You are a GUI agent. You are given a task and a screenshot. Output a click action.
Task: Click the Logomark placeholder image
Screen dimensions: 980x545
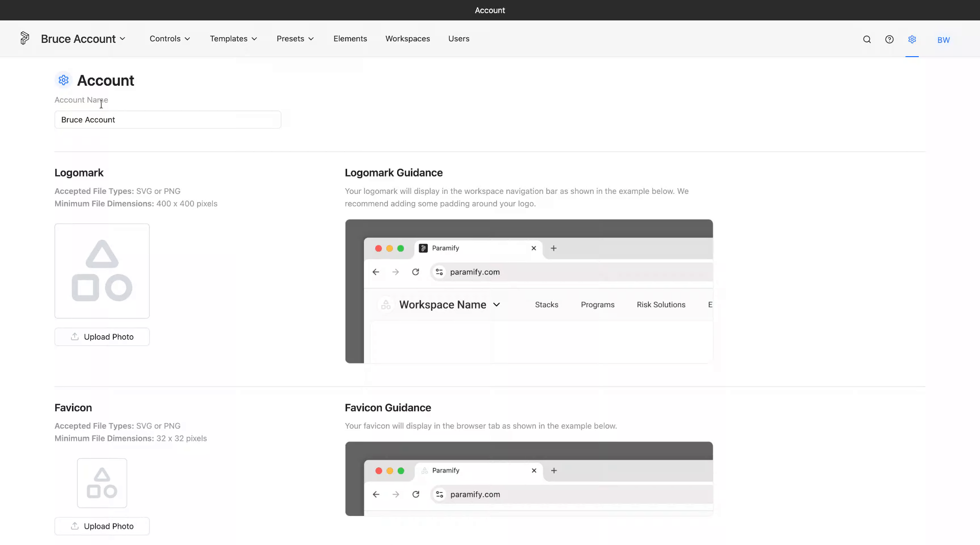click(102, 271)
